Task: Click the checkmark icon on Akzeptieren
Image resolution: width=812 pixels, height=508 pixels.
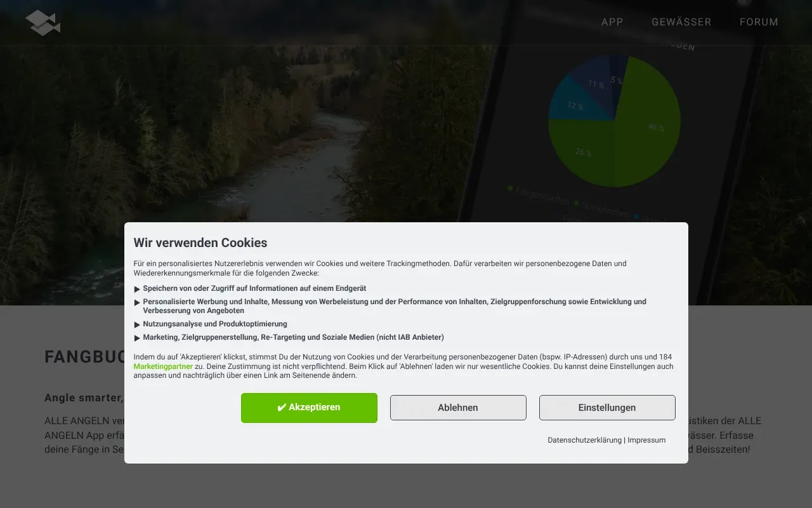Action: pos(282,408)
